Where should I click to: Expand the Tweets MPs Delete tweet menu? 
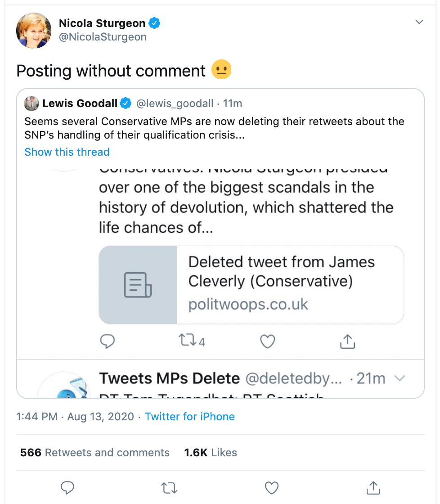pos(399,378)
